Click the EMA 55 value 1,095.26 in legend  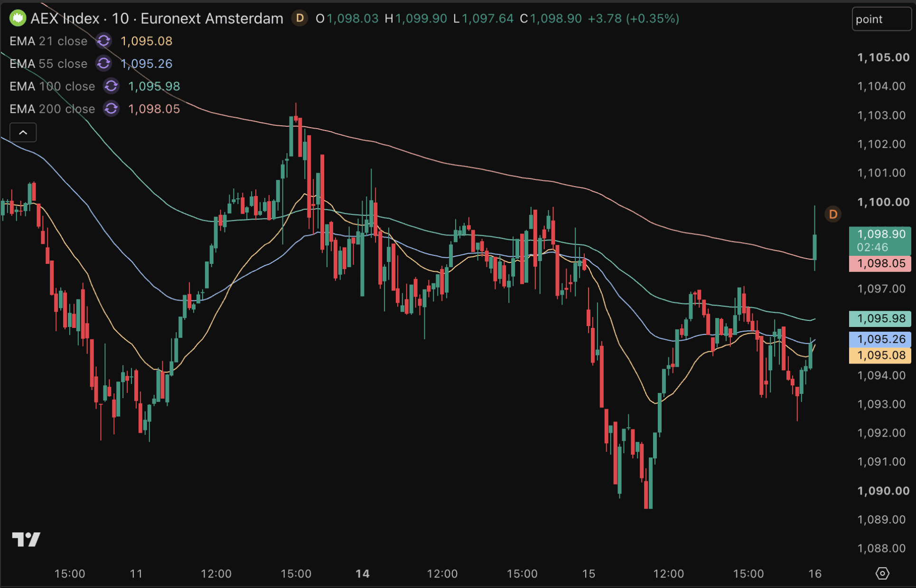coord(146,64)
